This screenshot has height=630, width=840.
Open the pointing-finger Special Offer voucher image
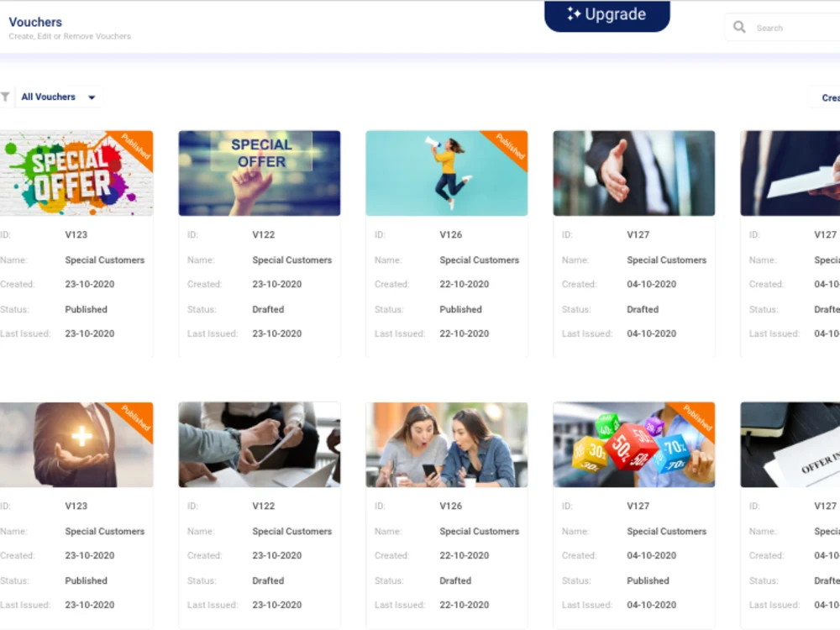(x=260, y=173)
